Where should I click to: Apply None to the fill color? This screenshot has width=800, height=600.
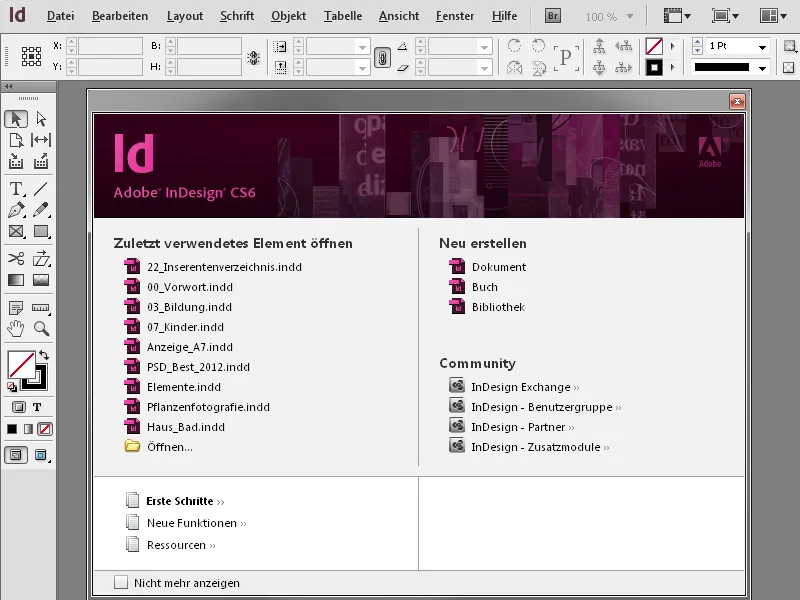click(44, 428)
